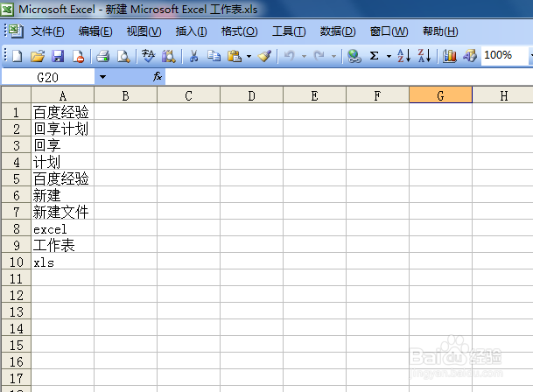Open the 帮助(H) menu

[x=440, y=31]
